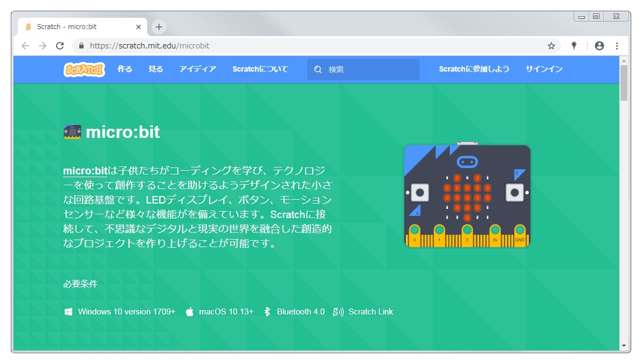Click the サインイン link
This screenshot has width=642, height=364.
(544, 69)
